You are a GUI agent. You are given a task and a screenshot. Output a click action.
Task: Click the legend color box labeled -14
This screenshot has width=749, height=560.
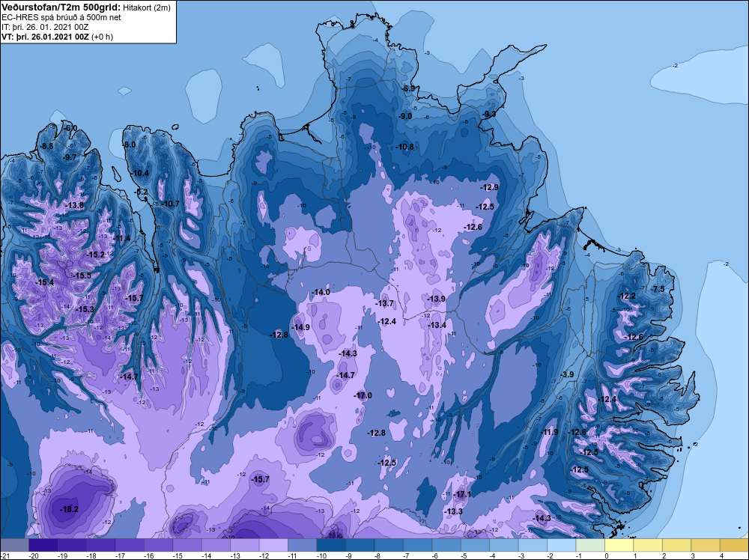(216, 545)
